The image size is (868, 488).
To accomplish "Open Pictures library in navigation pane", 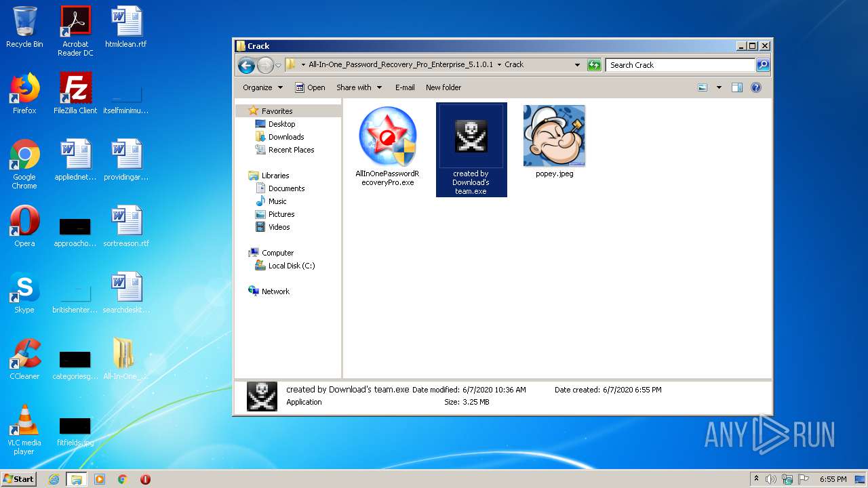I will point(281,214).
